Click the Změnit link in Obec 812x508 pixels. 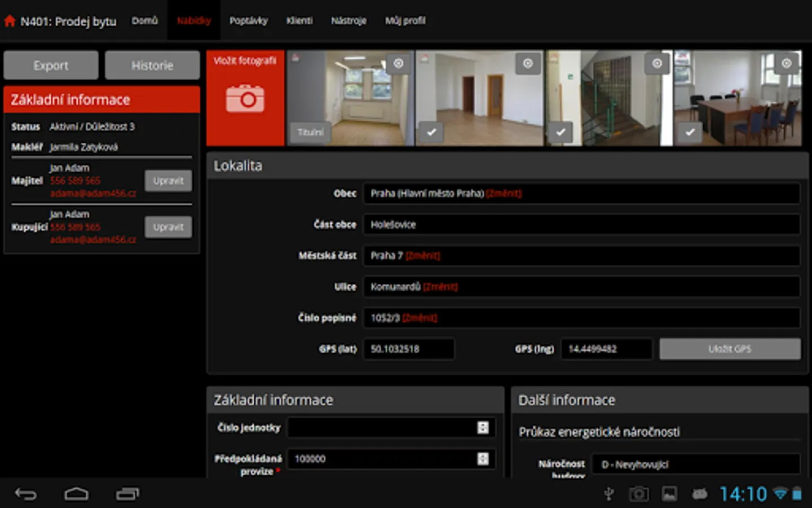(504, 194)
